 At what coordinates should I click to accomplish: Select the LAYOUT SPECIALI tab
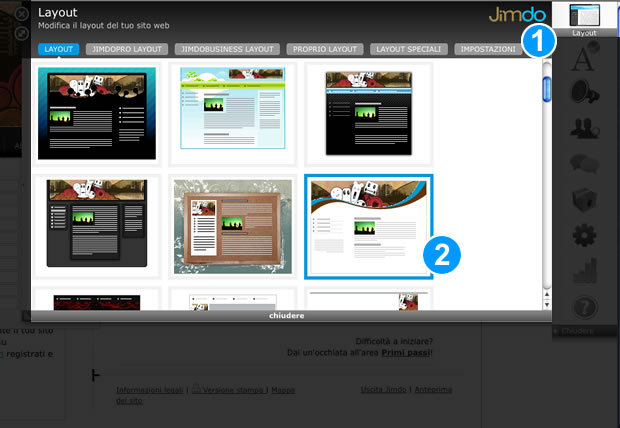pyautogui.click(x=408, y=49)
